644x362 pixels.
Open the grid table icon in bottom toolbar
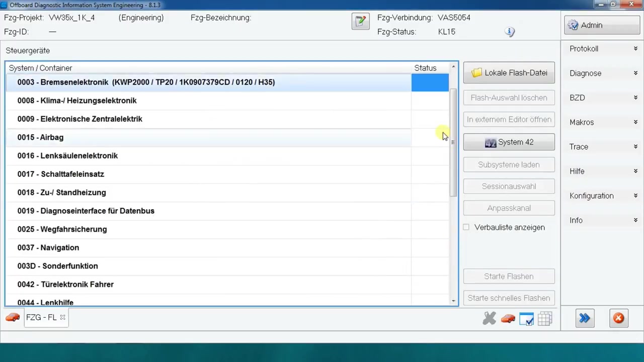(545, 319)
